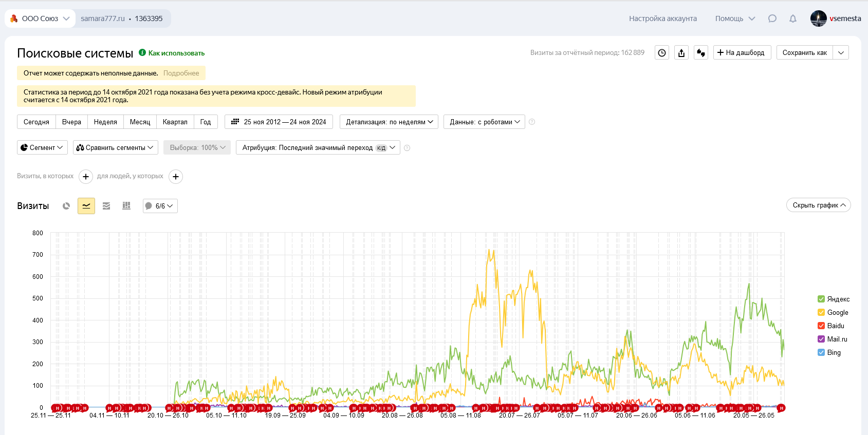Click the На дашборд button
This screenshot has width=868, height=435.
point(742,52)
